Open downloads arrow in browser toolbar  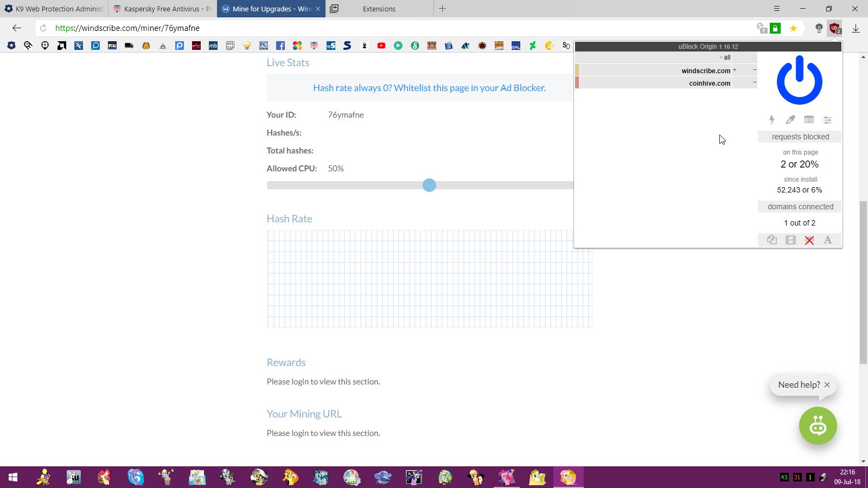pyautogui.click(x=856, y=28)
